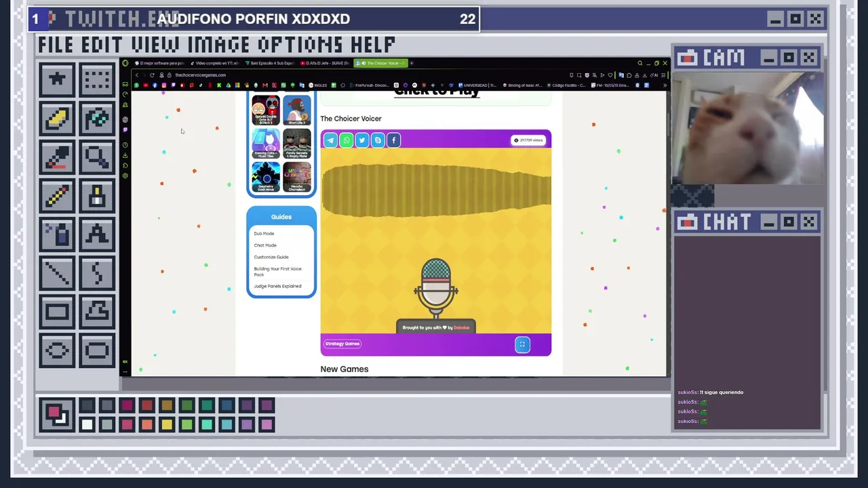This screenshot has width=868, height=488.
Task: Open the Judge Panels Explained guide
Action: point(277,286)
